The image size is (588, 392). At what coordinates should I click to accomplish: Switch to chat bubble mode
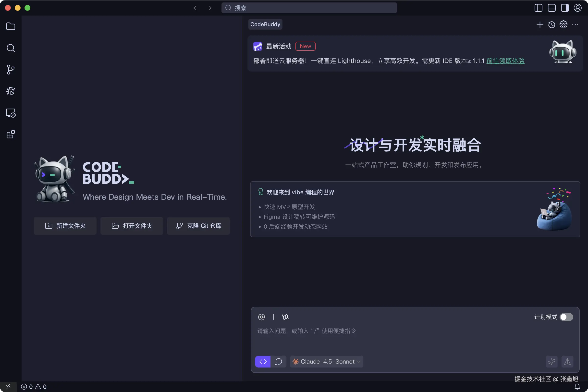click(279, 362)
